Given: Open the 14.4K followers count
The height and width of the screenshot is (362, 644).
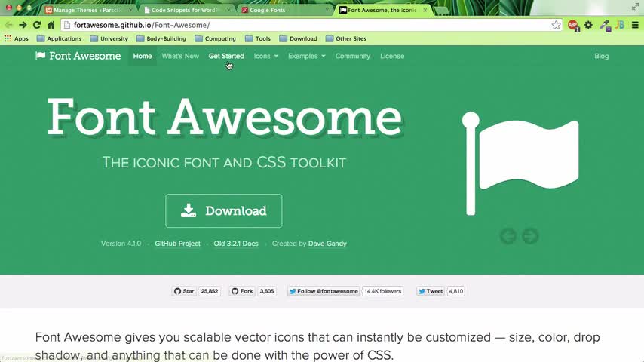Looking at the screenshot, I should [x=383, y=291].
